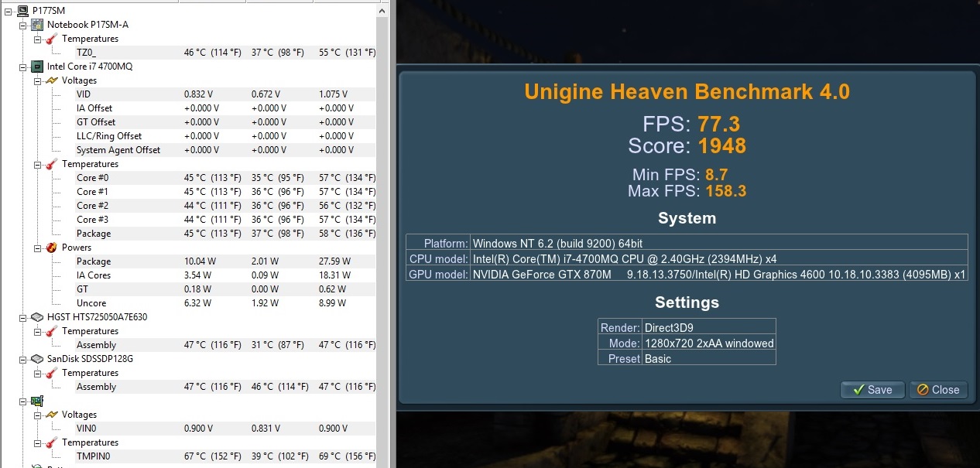This screenshot has width=980, height=468.
Task: Select the Core #3 temperature row
Action: [224, 220]
